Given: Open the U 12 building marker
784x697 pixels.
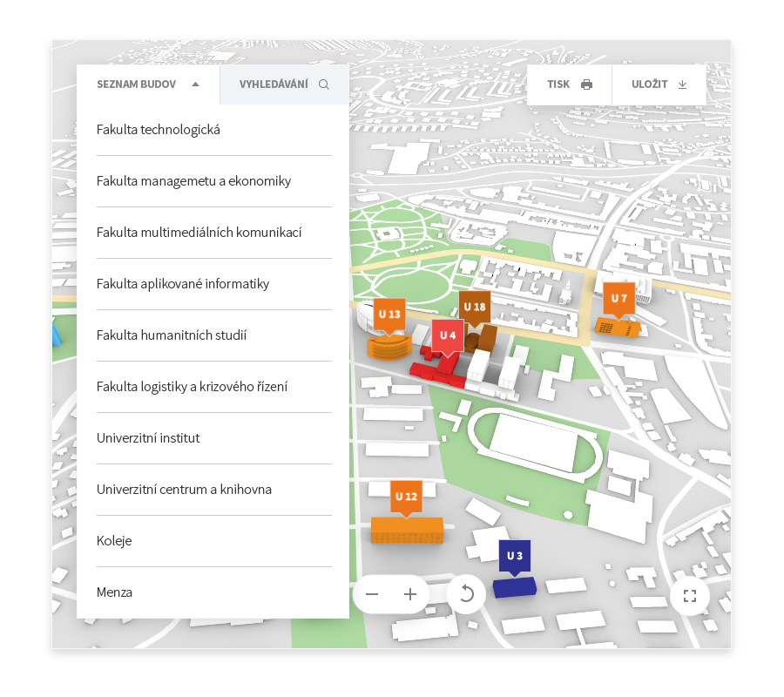Looking at the screenshot, I should (x=406, y=497).
